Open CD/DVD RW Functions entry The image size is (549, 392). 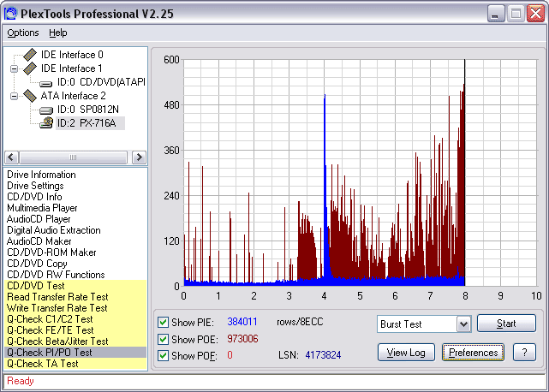56,275
